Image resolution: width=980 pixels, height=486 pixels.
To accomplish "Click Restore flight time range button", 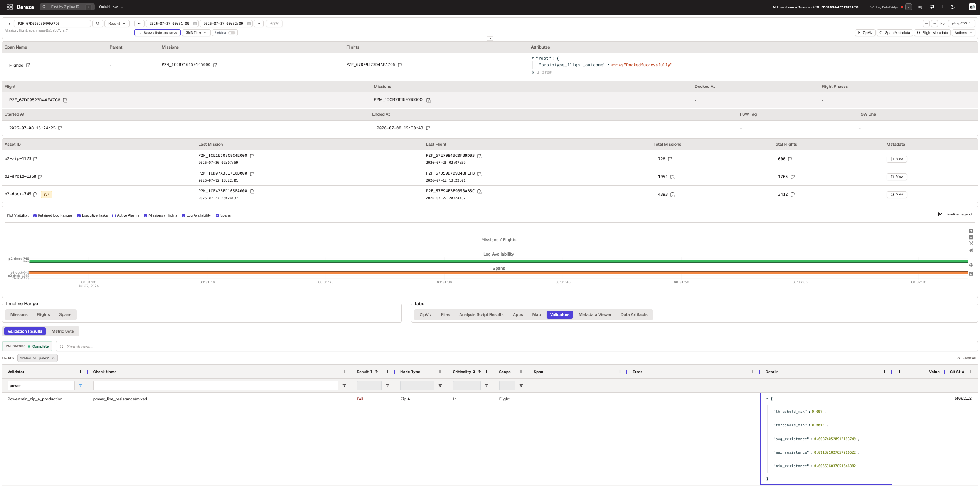I will [157, 33].
